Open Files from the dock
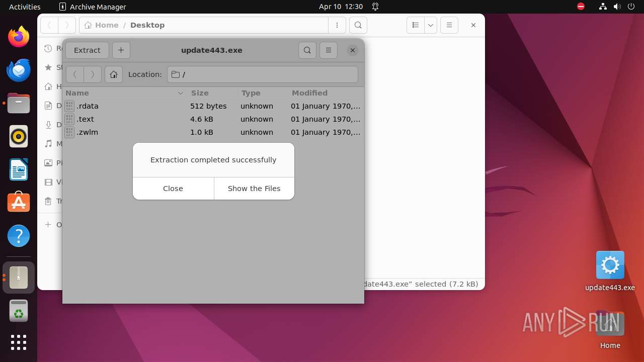This screenshot has height=362, width=644. click(19, 103)
